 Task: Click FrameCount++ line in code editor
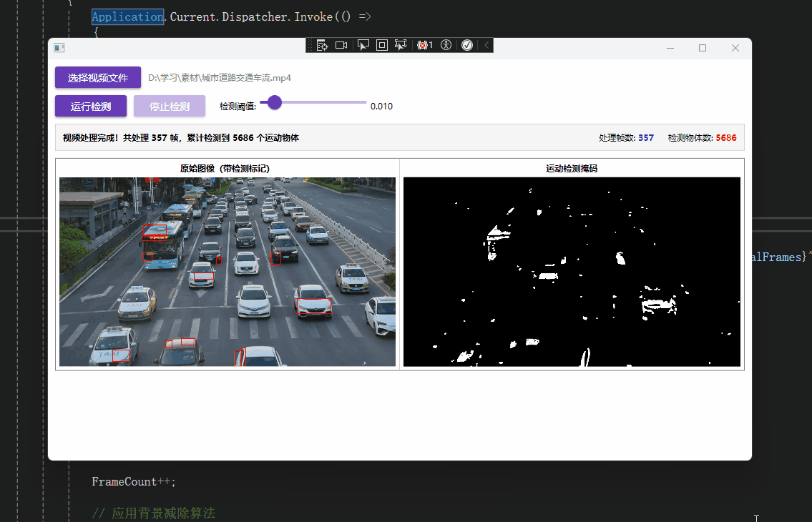(x=134, y=482)
